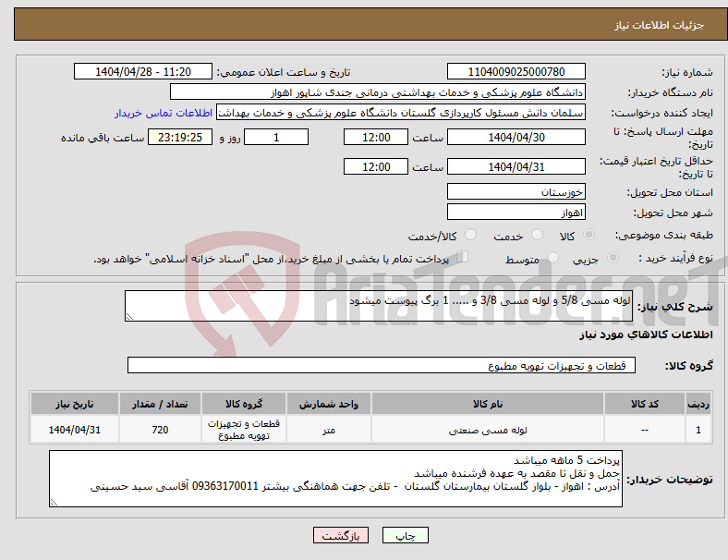Click the remaining time field 23:19:25
728x560 pixels.
(x=180, y=137)
